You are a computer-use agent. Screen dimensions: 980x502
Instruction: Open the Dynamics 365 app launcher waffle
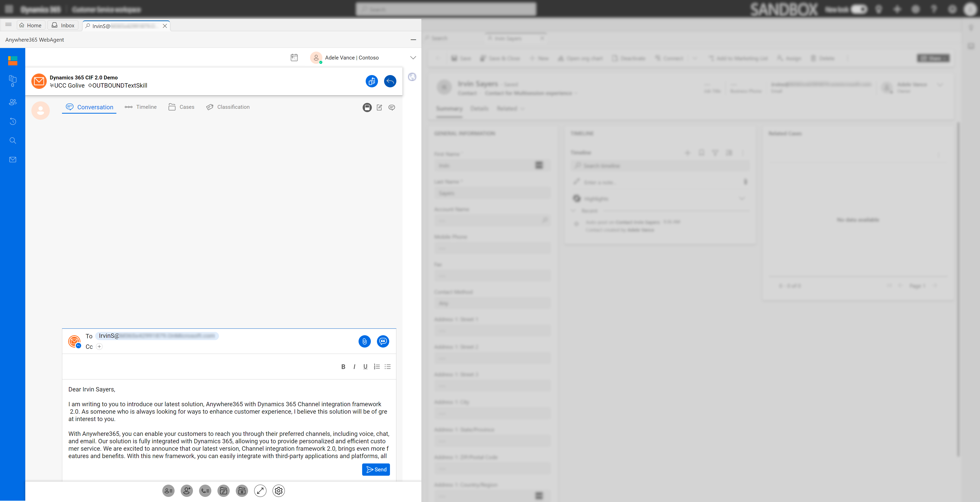(x=9, y=9)
